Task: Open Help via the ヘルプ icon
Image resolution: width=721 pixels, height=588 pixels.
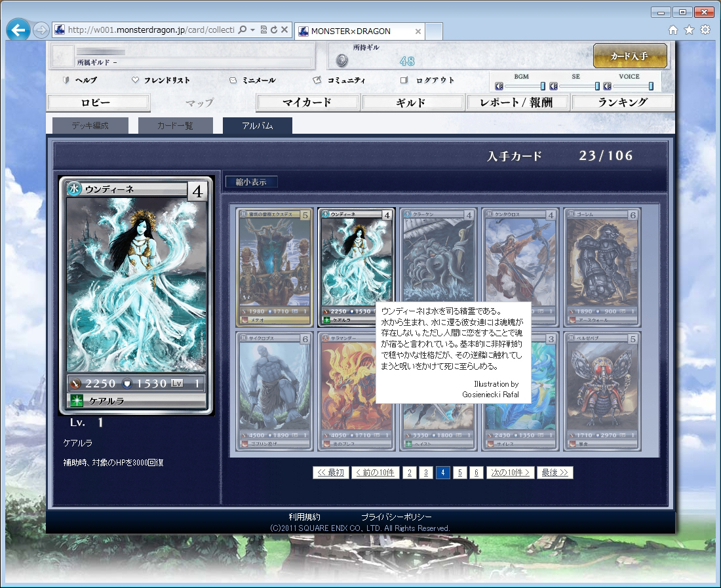Action: point(66,80)
